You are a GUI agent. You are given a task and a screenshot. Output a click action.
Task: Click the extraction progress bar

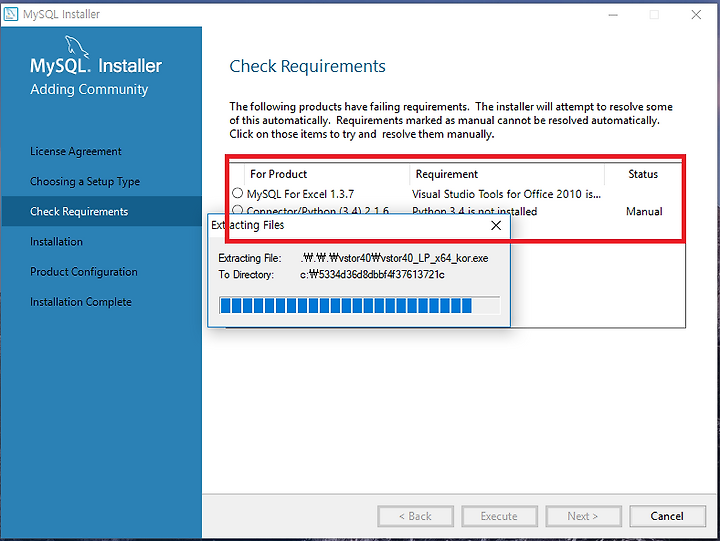(x=360, y=305)
